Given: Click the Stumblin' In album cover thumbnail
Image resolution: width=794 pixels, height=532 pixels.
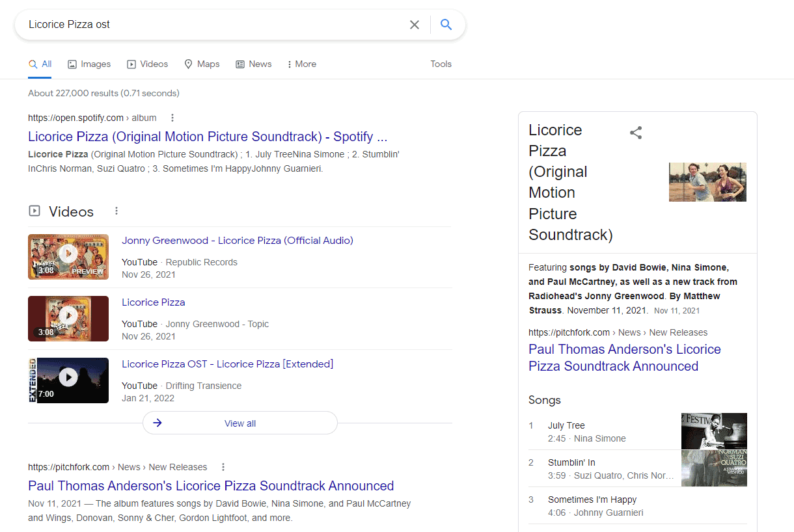Looking at the screenshot, I should [714, 468].
